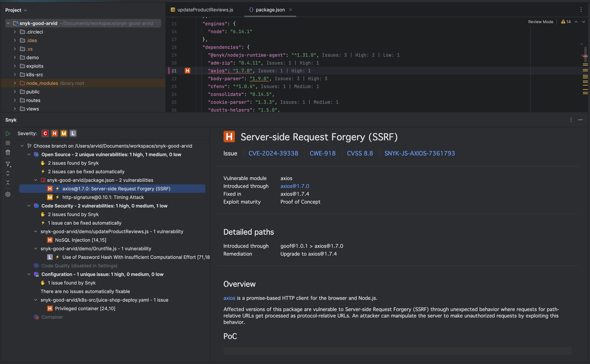The image size is (590, 364).
Task: Click the inspection warnings count indicator
Action: (x=566, y=22)
